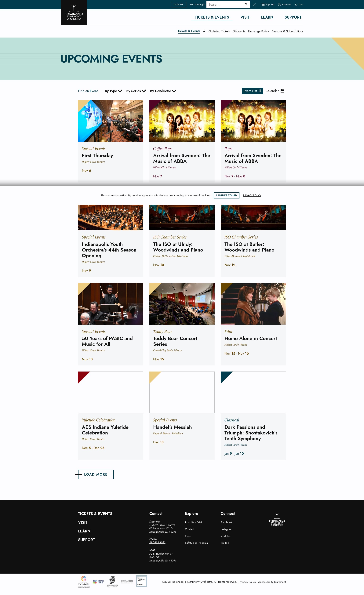Click footer Indianapolis Symphony Orchestra logo

pyautogui.click(x=277, y=519)
